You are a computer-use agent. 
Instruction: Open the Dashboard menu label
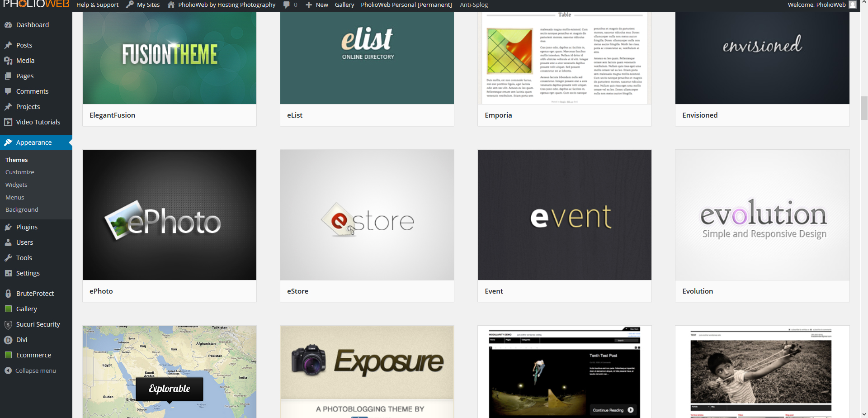[33, 25]
